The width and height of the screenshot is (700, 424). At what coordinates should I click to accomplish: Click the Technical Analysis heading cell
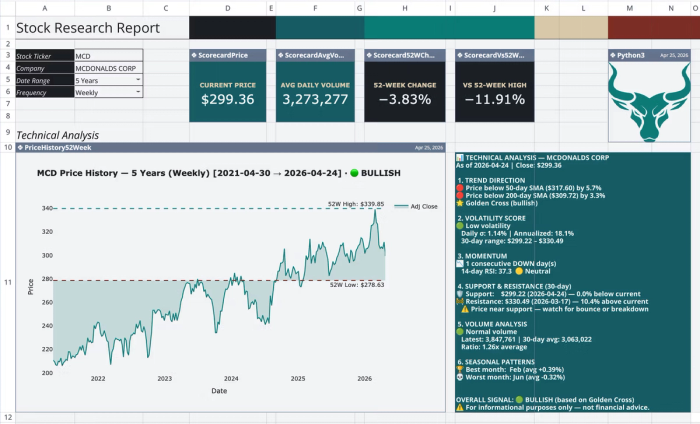(58, 135)
